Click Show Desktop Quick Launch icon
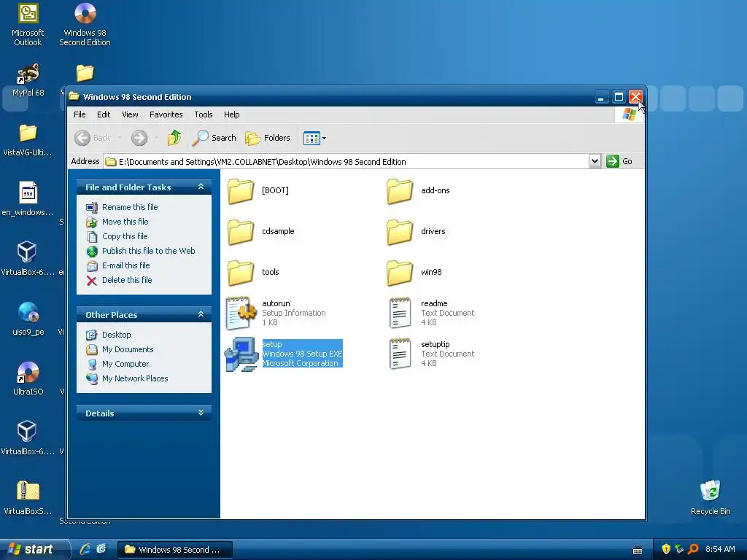 tap(101, 549)
